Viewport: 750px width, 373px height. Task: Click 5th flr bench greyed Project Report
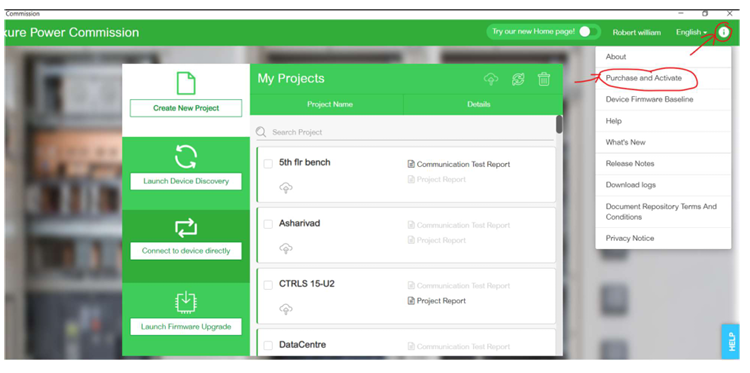coord(441,179)
